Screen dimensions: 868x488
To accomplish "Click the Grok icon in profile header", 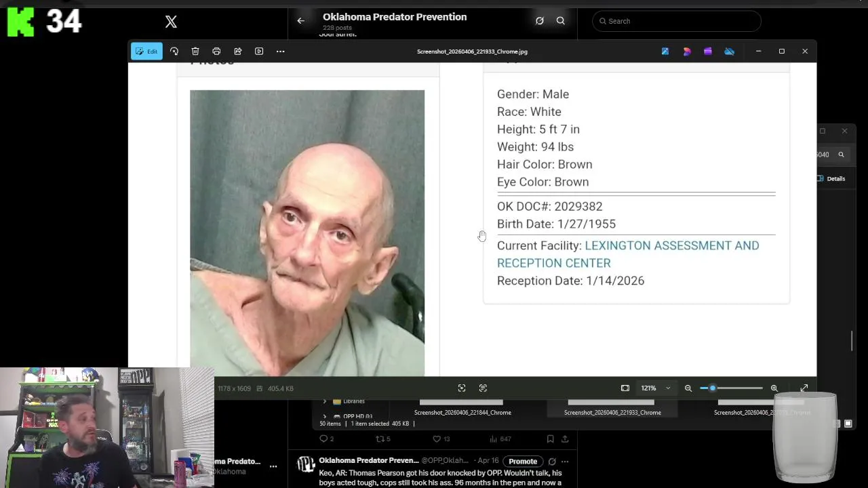I will pos(540,21).
